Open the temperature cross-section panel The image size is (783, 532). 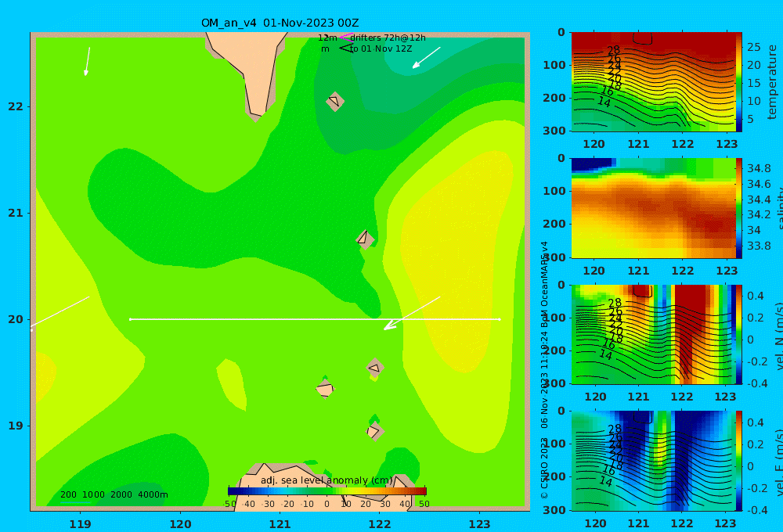(x=653, y=82)
